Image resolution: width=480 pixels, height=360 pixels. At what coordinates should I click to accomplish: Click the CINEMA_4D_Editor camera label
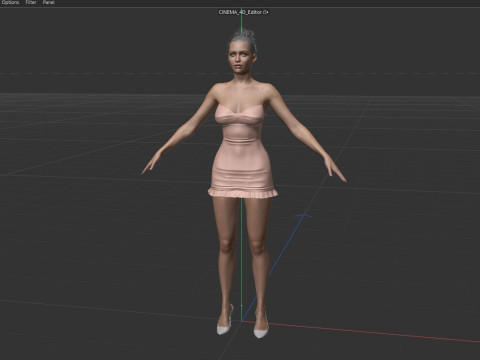pyautogui.click(x=240, y=12)
